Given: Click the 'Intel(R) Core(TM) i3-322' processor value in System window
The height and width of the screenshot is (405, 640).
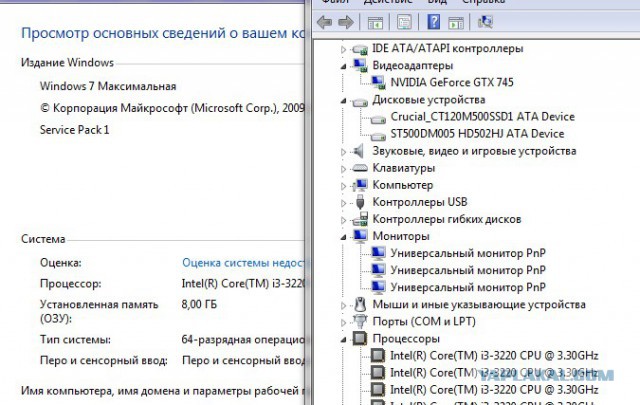Looking at the screenshot, I should [x=244, y=283].
